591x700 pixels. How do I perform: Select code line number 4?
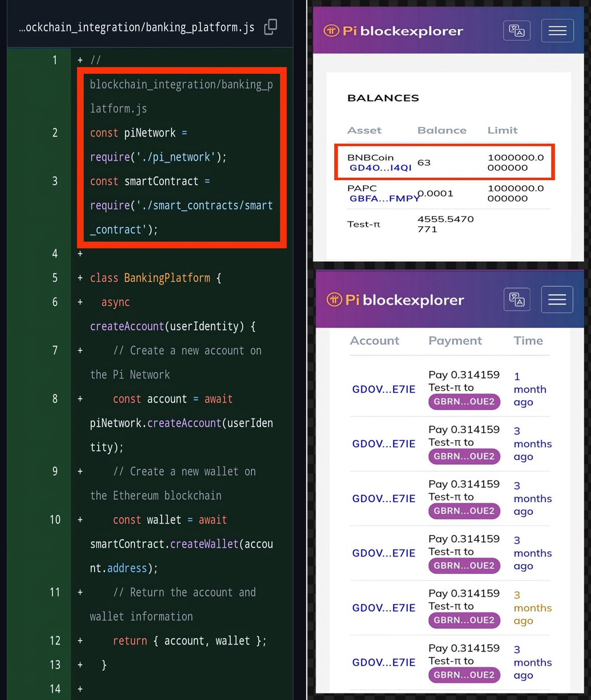pos(55,254)
